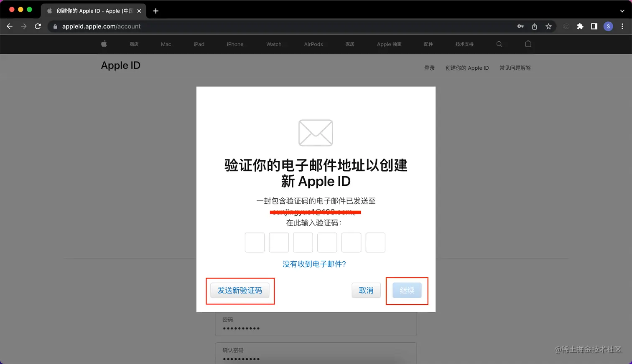Click the browser back arrow

coord(10,26)
